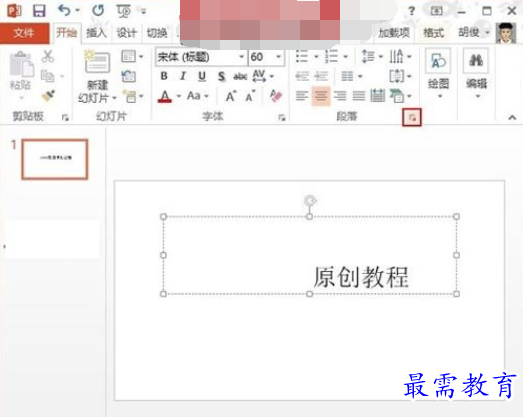The width and height of the screenshot is (525, 417).
Task: Click the user profile avatar picture
Action: point(506,33)
